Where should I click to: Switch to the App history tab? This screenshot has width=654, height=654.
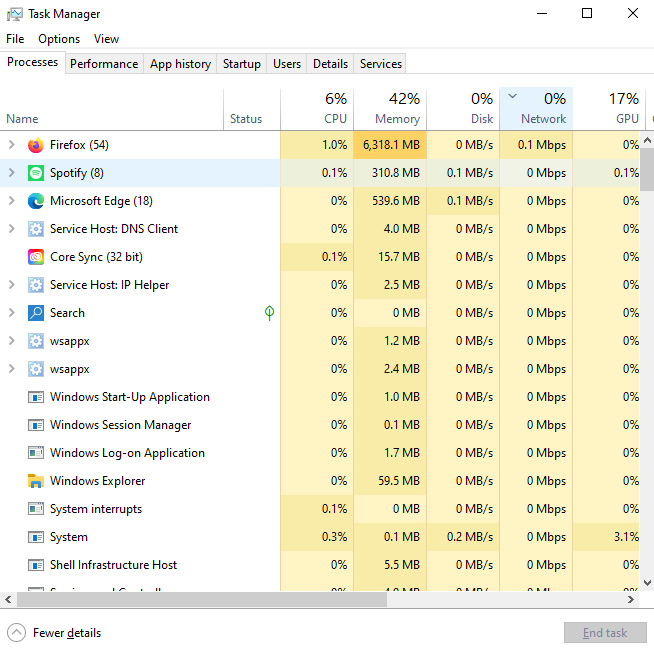pyautogui.click(x=180, y=64)
